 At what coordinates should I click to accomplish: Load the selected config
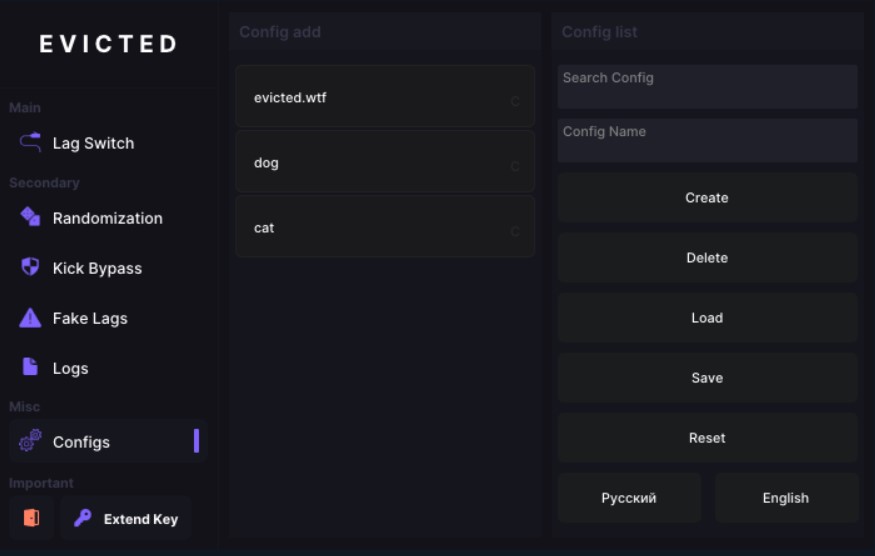pyautogui.click(x=707, y=318)
